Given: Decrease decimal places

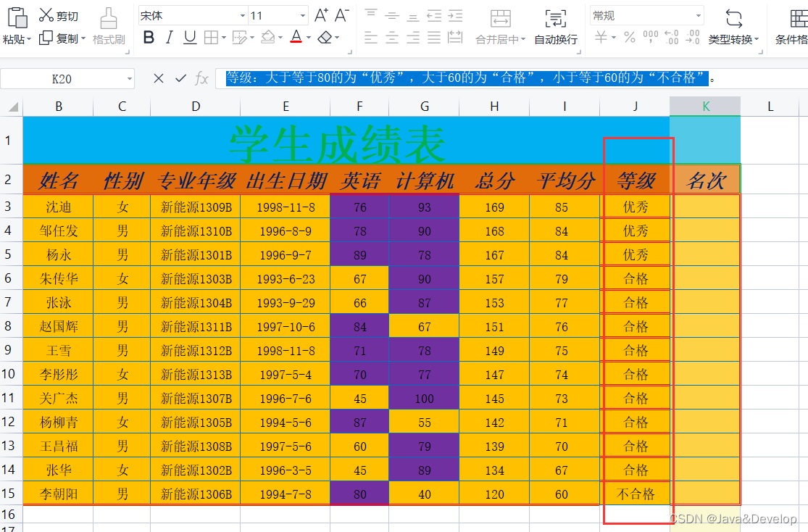Looking at the screenshot, I should [x=693, y=37].
